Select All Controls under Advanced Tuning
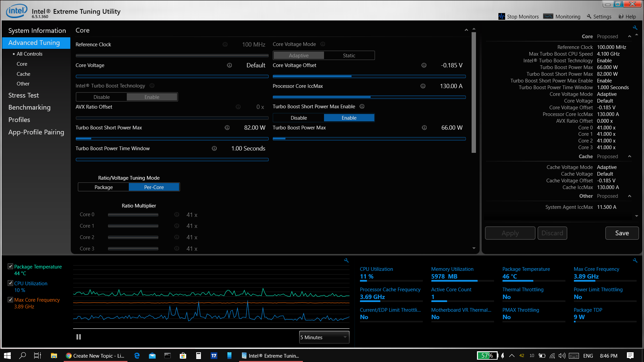 (30, 54)
